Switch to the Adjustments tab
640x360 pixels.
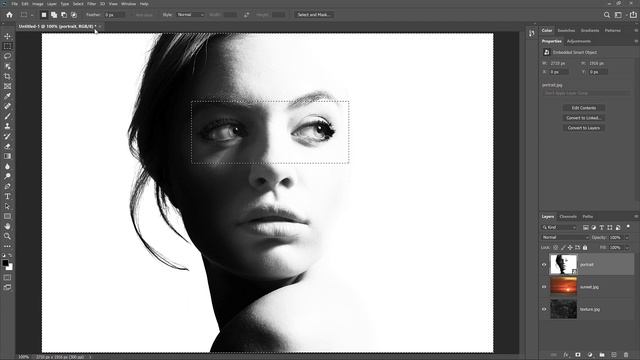pyautogui.click(x=579, y=41)
